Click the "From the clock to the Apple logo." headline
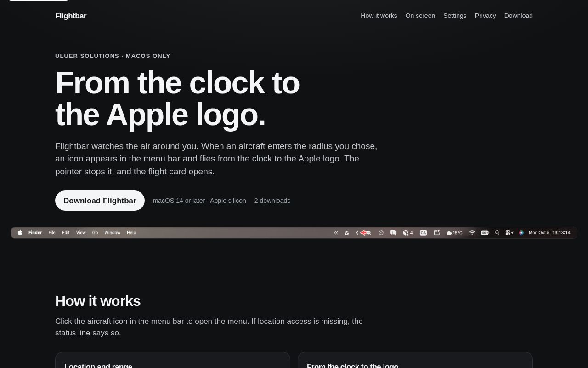 (x=177, y=98)
